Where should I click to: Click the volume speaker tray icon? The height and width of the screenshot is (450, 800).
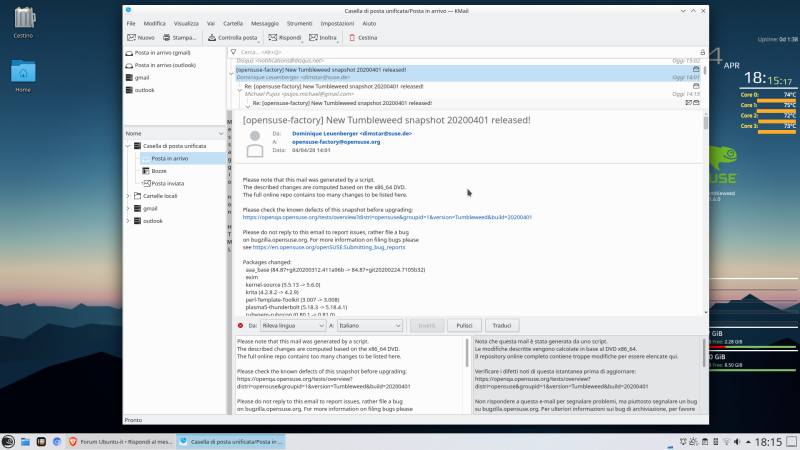point(737,442)
